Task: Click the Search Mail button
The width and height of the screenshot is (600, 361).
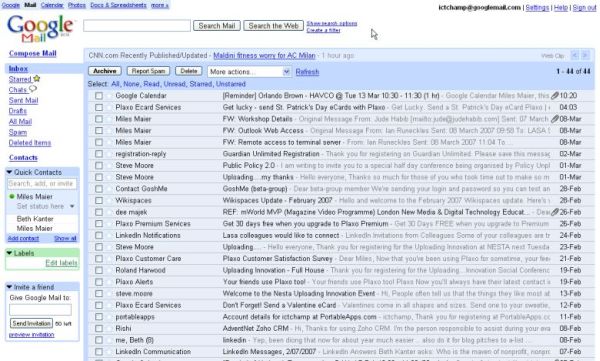Action: (x=217, y=26)
